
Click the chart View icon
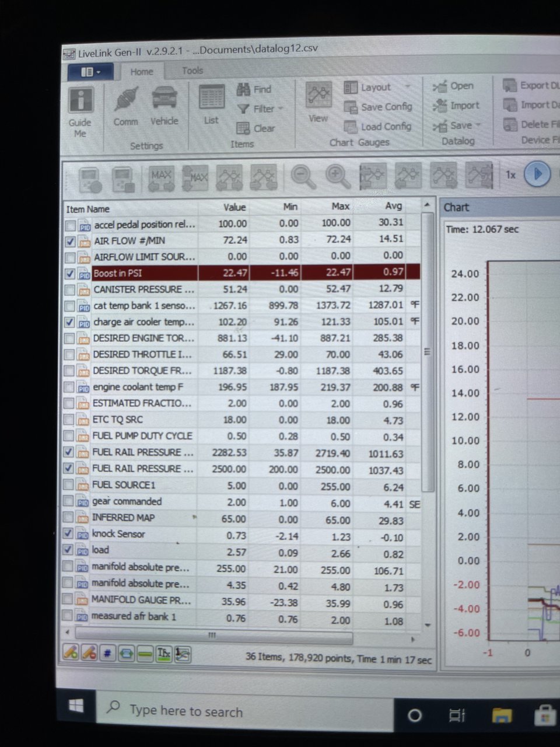[318, 94]
